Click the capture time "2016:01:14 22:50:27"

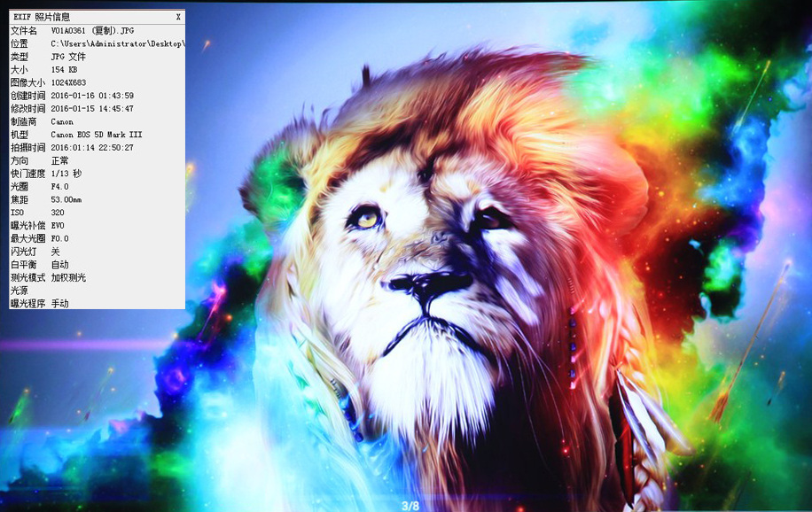tap(92, 148)
